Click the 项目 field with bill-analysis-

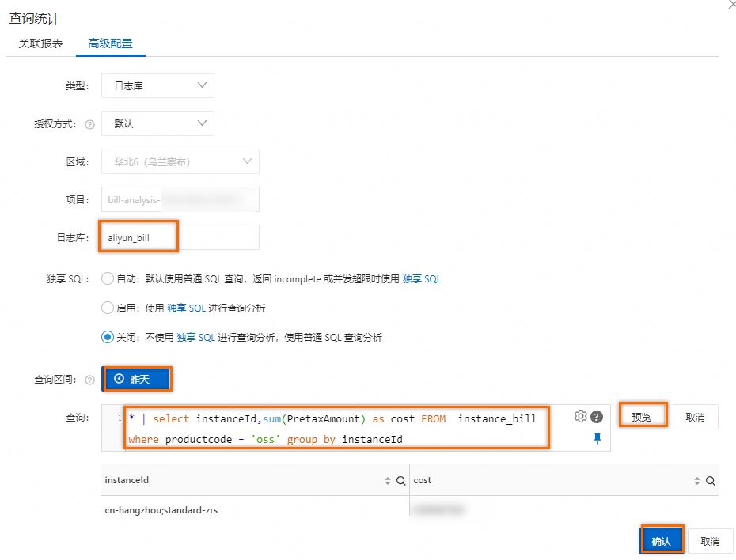[x=180, y=199]
